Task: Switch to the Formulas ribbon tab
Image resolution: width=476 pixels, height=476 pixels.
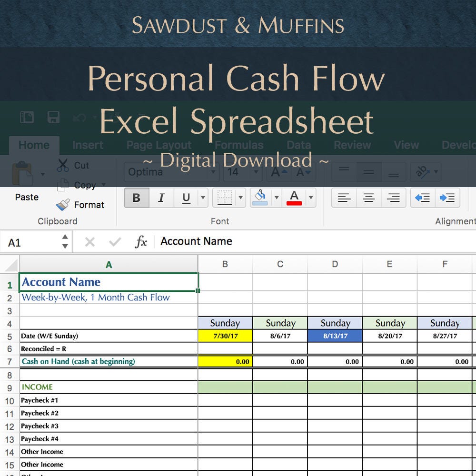Action: point(239,145)
